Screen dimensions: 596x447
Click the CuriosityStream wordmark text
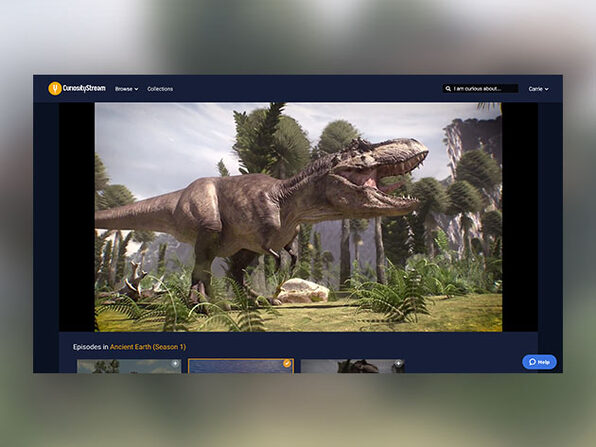pyautogui.click(x=84, y=88)
